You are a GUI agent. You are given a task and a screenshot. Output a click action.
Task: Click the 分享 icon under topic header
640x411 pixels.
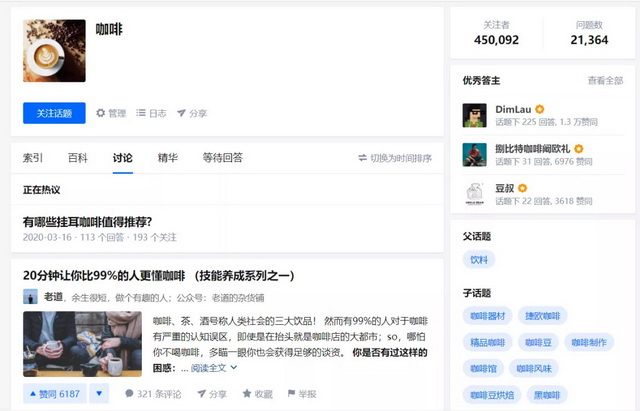click(181, 114)
